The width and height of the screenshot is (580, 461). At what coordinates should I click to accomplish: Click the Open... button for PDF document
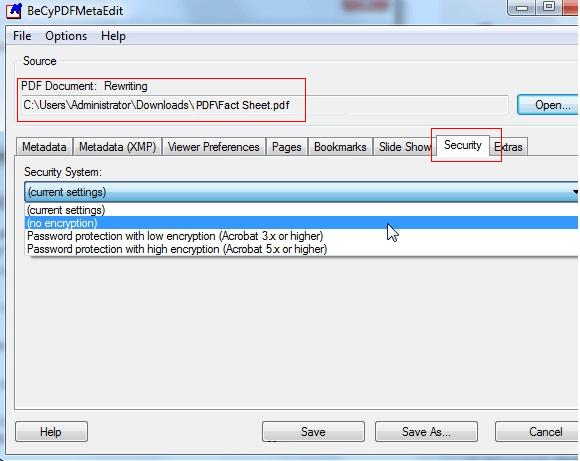[x=547, y=105]
